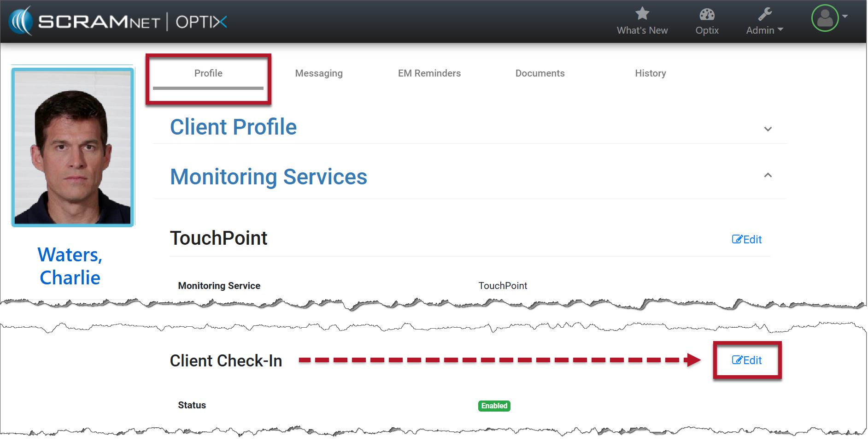Image resolution: width=868 pixels, height=442 pixels.
Task: View the History tab
Action: [650, 73]
